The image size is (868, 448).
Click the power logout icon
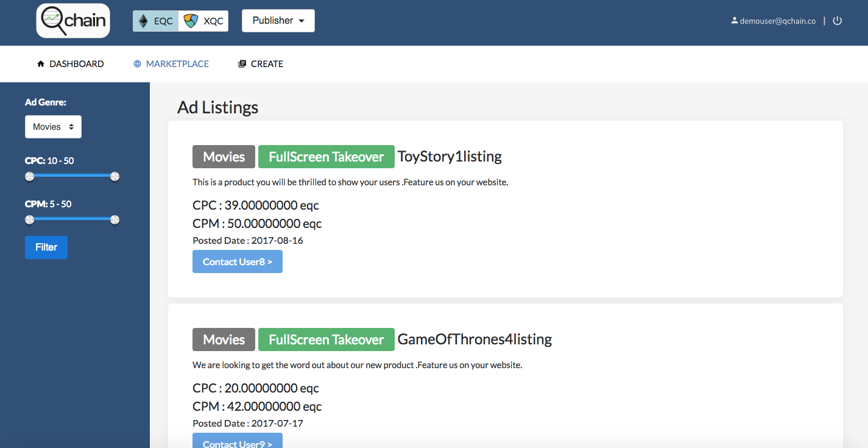click(838, 21)
